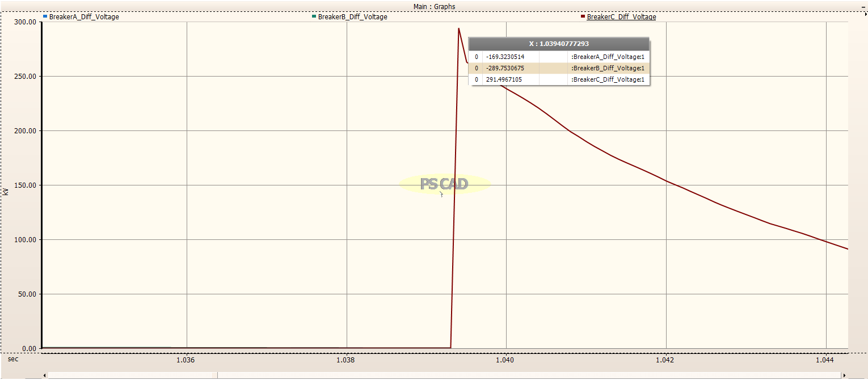Click the X : 1.03940777293 cursor header
The height and width of the screenshot is (380, 868).
558,43
